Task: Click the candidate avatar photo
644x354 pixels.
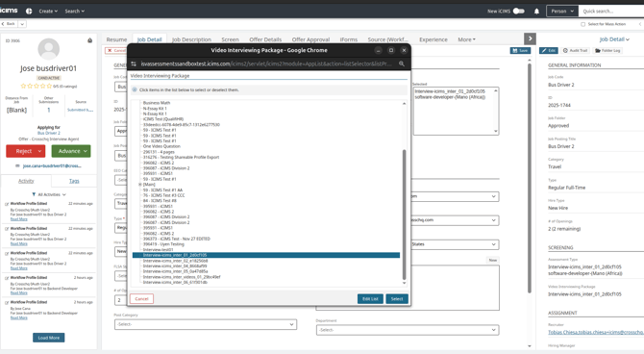Action: pyautogui.click(x=48, y=49)
